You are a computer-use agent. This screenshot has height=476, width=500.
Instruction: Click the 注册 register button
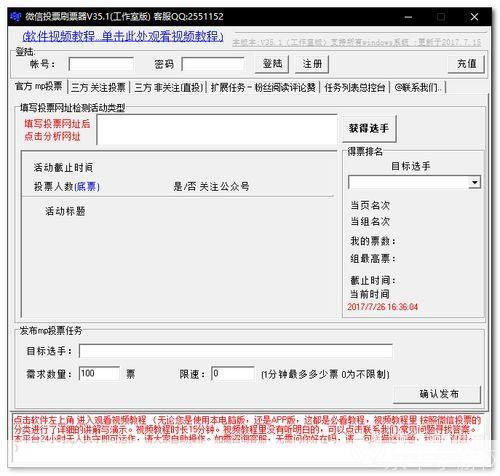[x=312, y=64]
